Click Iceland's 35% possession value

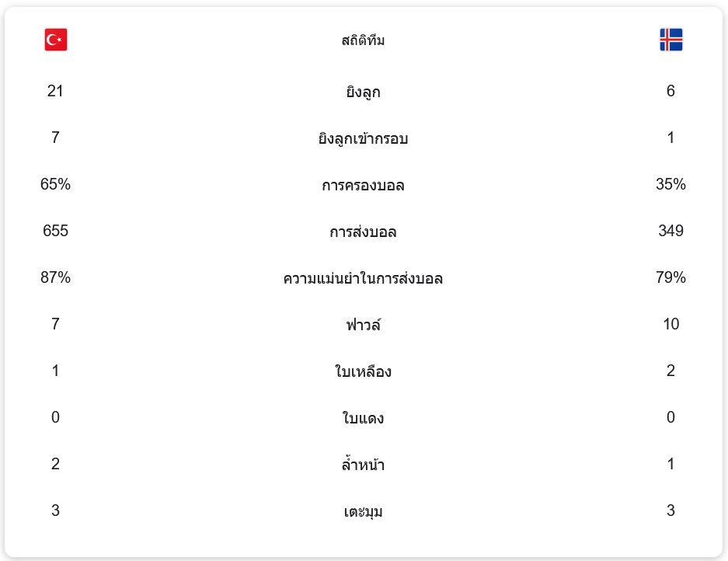(671, 184)
